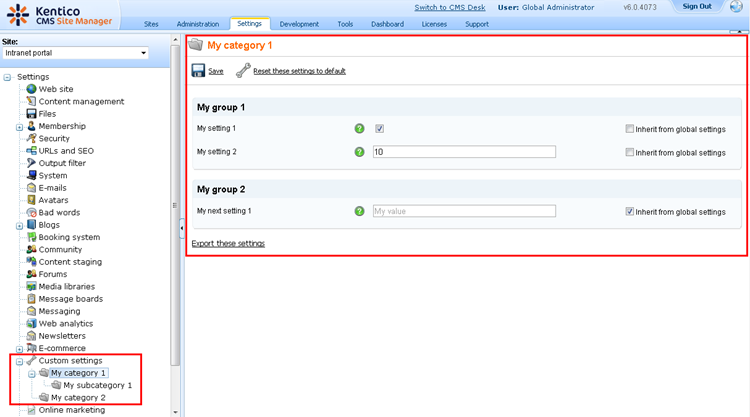Click help icon for My setting 1
The height and width of the screenshot is (417, 750).
(x=359, y=129)
